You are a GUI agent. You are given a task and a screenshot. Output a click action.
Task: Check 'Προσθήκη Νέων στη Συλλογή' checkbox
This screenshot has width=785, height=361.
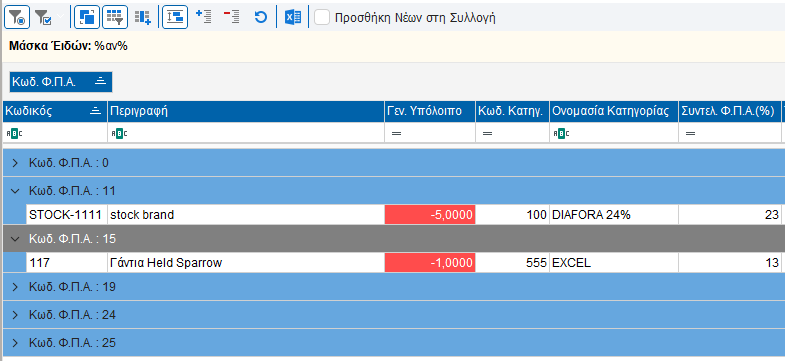322,18
